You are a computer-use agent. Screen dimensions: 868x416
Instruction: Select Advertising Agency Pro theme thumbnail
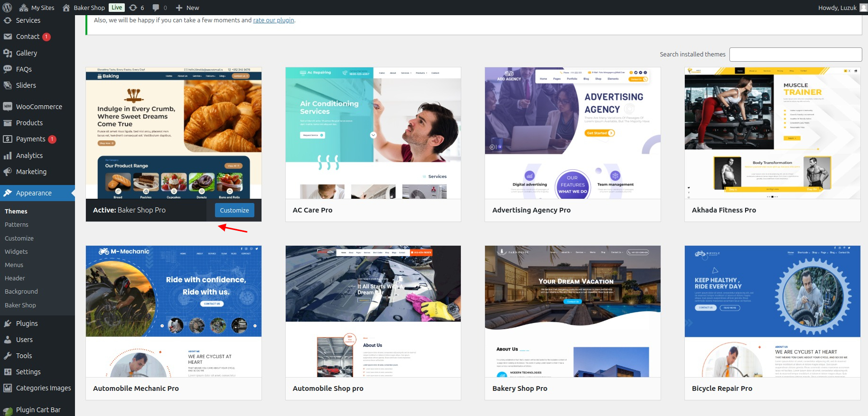(572, 133)
